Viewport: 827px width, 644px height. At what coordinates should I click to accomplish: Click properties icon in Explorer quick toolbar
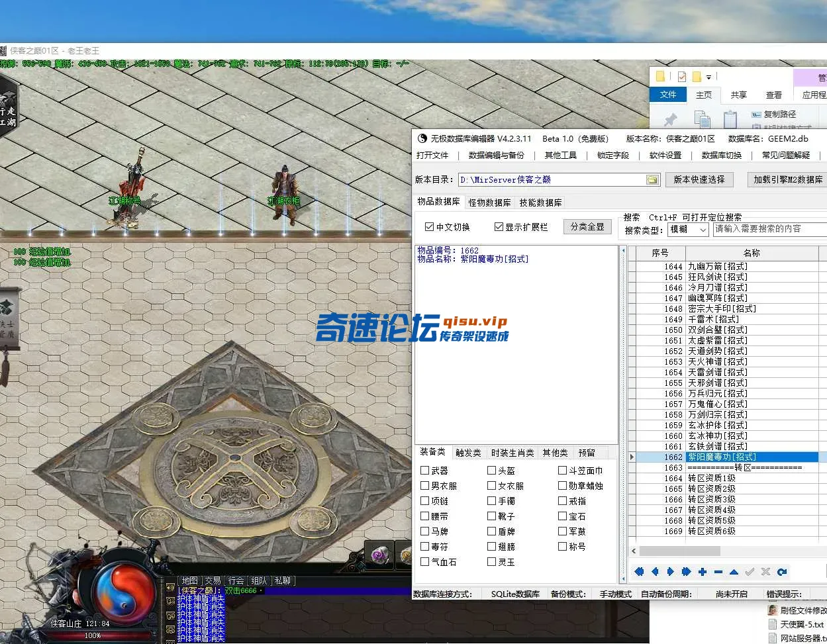(682, 77)
